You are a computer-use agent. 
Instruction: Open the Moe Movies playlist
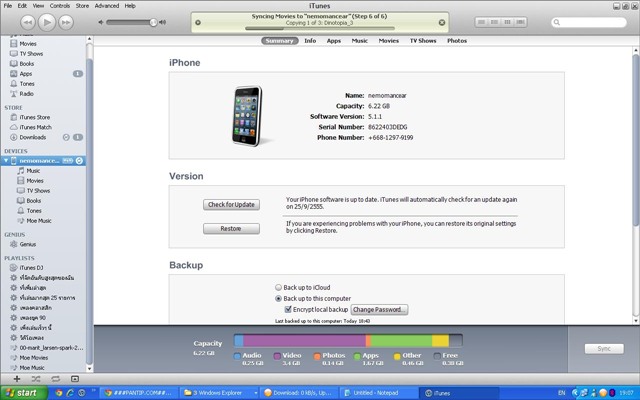[x=33, y=358]
